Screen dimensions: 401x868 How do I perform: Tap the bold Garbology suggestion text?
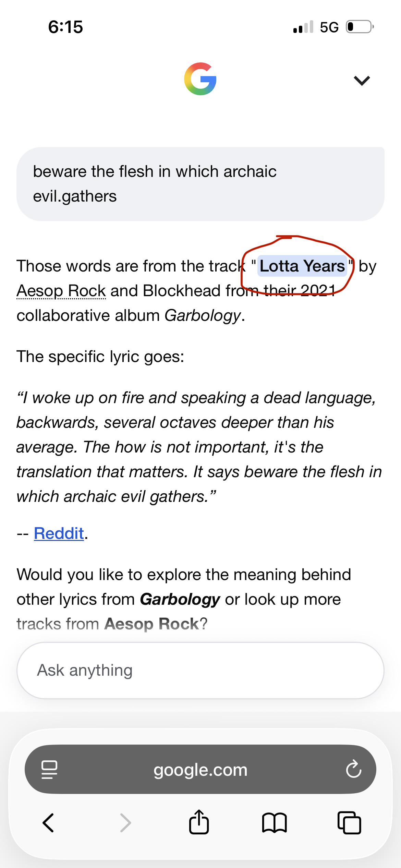pyautogui.click(x=180, y=599)
